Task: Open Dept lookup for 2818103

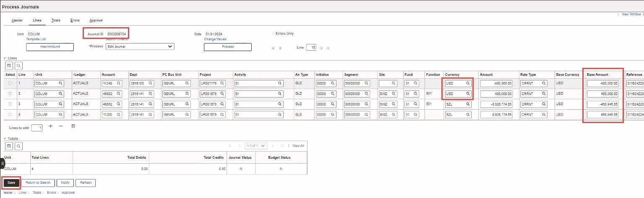Action: click(151, 83)
